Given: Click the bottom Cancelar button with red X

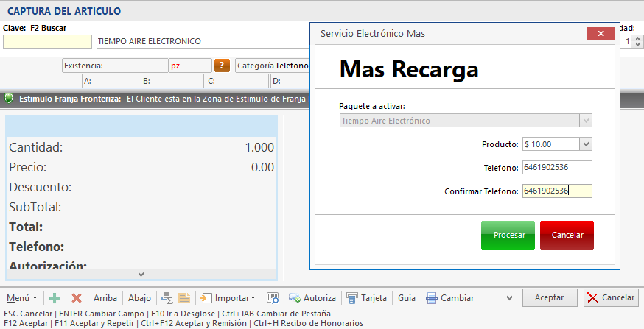Looking at the screenshot, I should [611, 298].
